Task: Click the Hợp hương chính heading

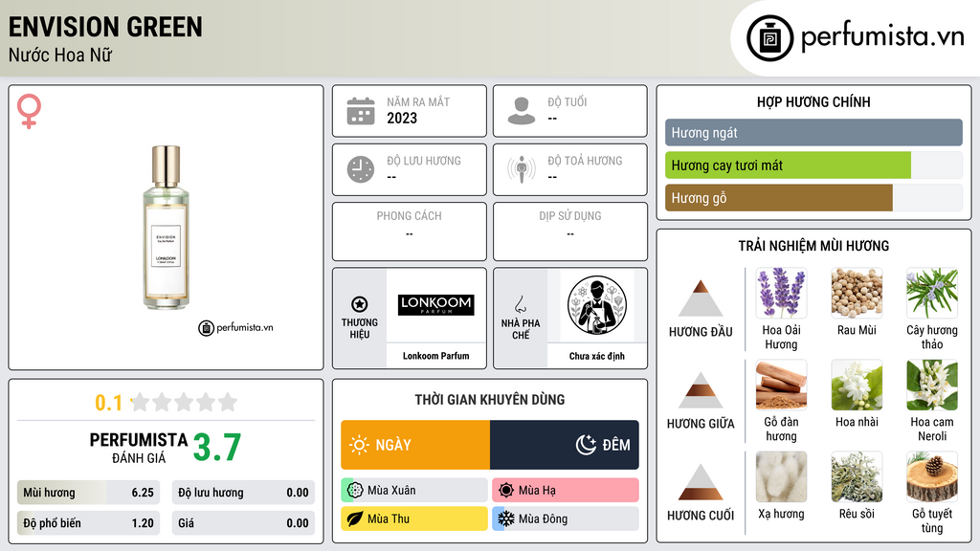Action: (813, 101)
